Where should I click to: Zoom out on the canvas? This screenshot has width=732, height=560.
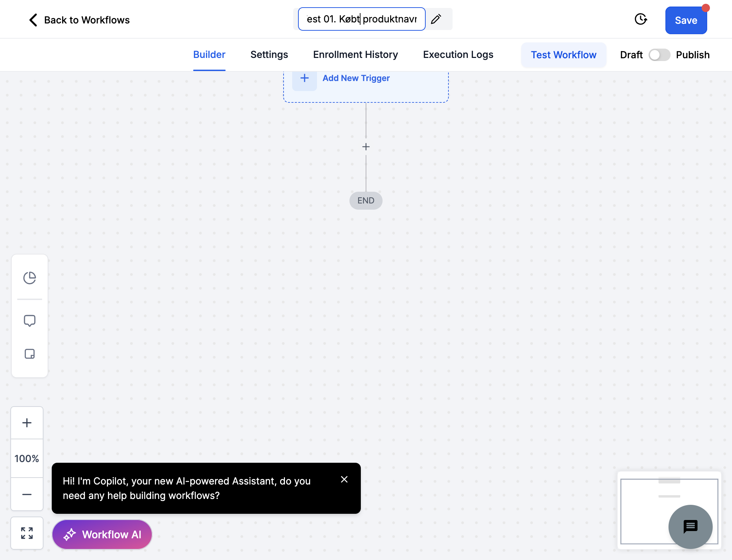27,494
